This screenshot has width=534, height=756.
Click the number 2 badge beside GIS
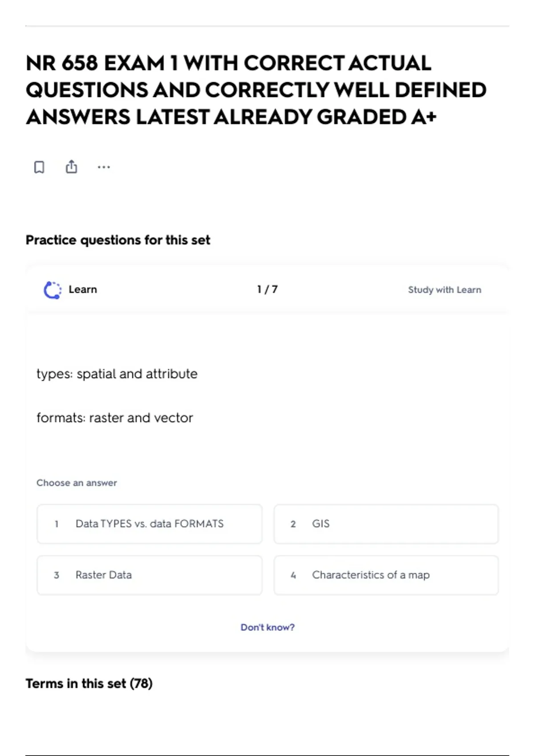(293, 524)
